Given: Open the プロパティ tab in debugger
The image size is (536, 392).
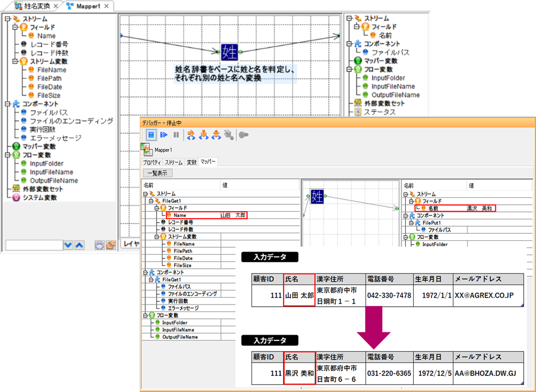Looking at the screenshot, I should coord(152,162).
